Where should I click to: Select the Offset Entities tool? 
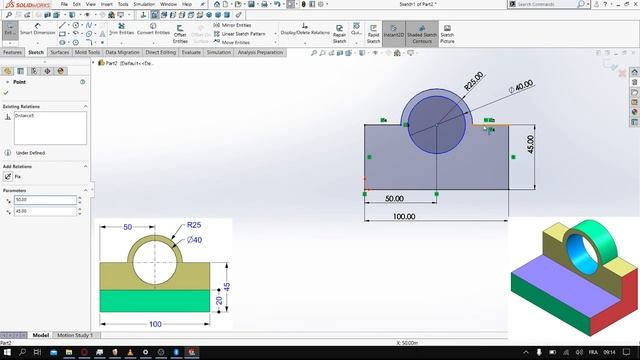pyautogui.click(x=180, y=33)
